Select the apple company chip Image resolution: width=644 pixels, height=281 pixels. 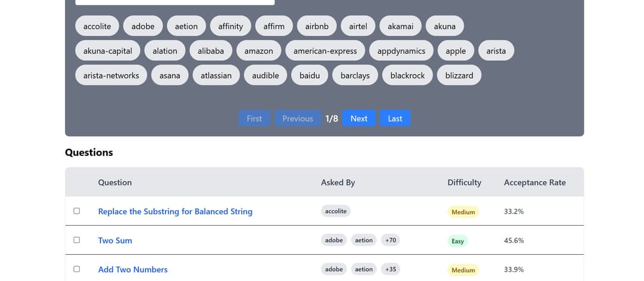456,51
